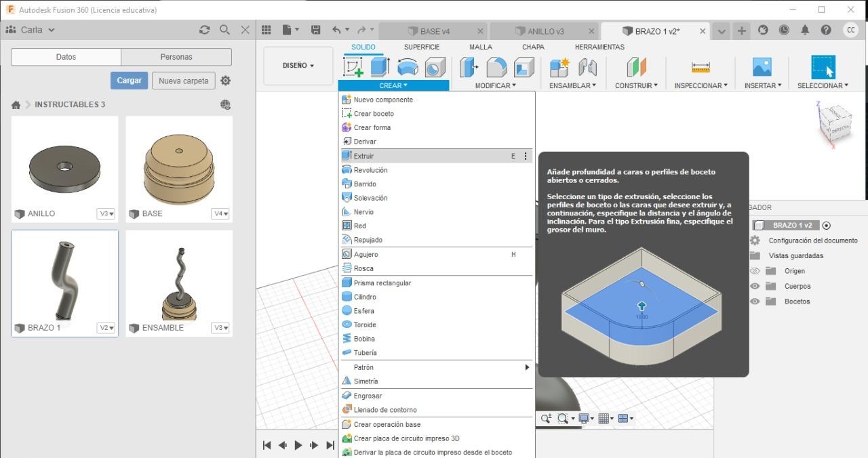Activate BRAZO 1 v2 component radio button
868x458 pixels.
827,226
